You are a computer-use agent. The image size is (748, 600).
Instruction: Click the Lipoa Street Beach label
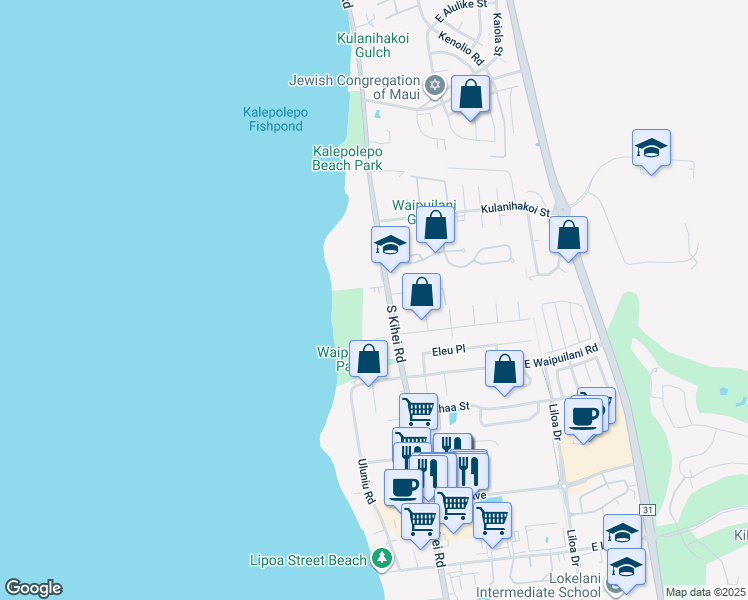tap(308, 560)
